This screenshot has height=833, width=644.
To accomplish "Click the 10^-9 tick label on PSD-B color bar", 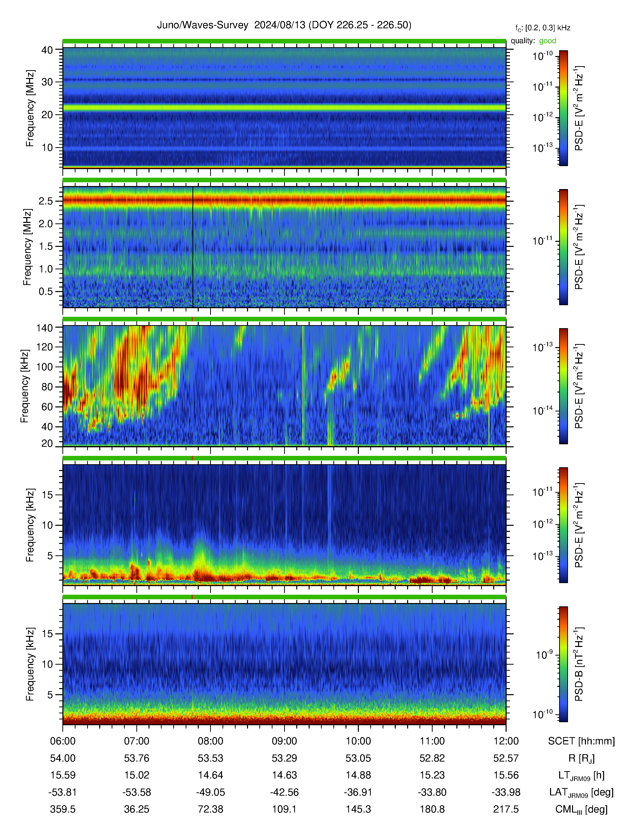I will point(544,655).
